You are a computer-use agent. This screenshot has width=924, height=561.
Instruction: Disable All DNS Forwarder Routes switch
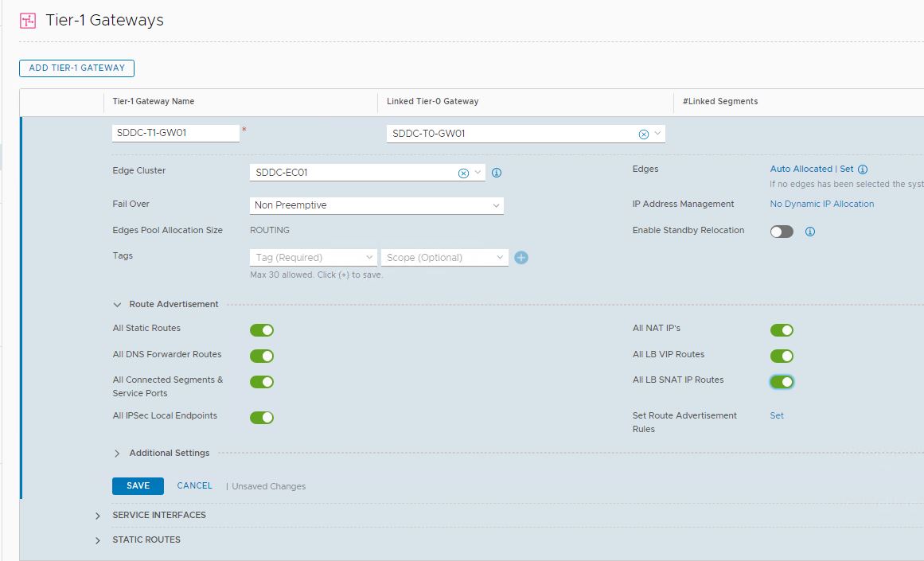pyautogui.click(x=262, y=356)
